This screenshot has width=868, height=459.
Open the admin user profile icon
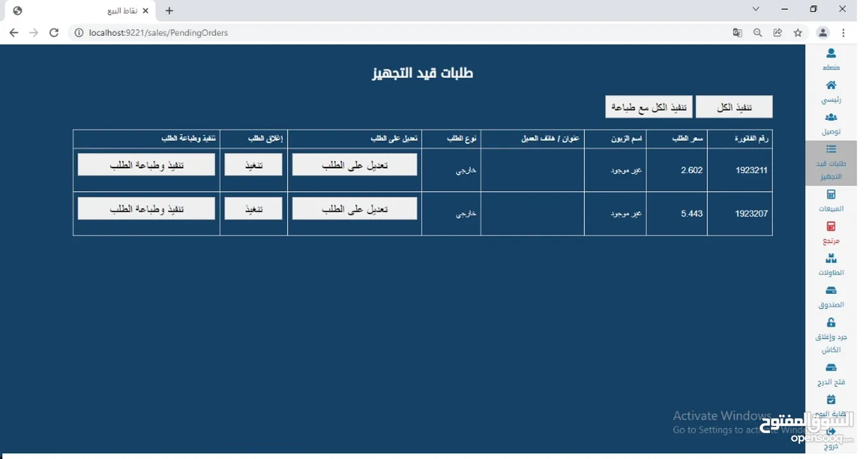click(x=830, y=54)
